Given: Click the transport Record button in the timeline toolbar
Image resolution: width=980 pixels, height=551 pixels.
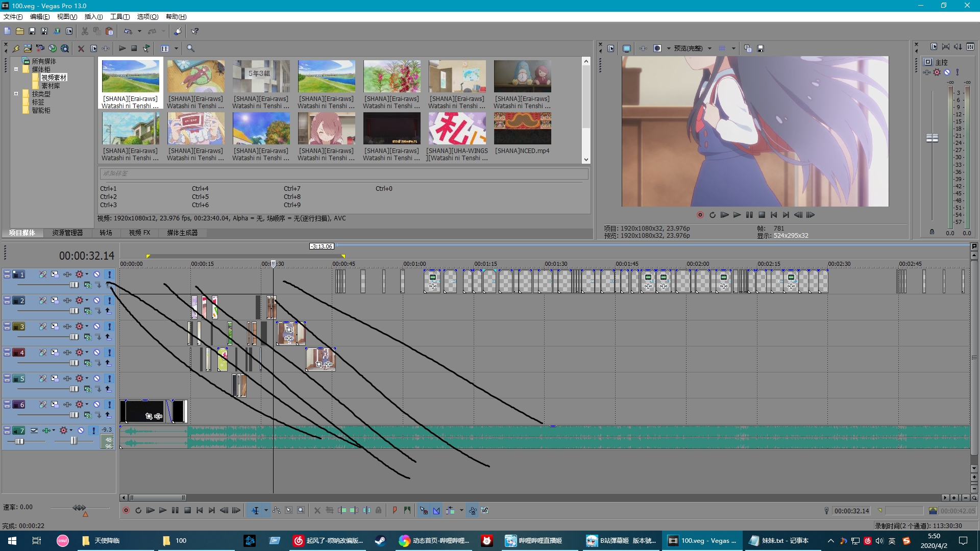Looking at the screenshot, I should (126, 511).
